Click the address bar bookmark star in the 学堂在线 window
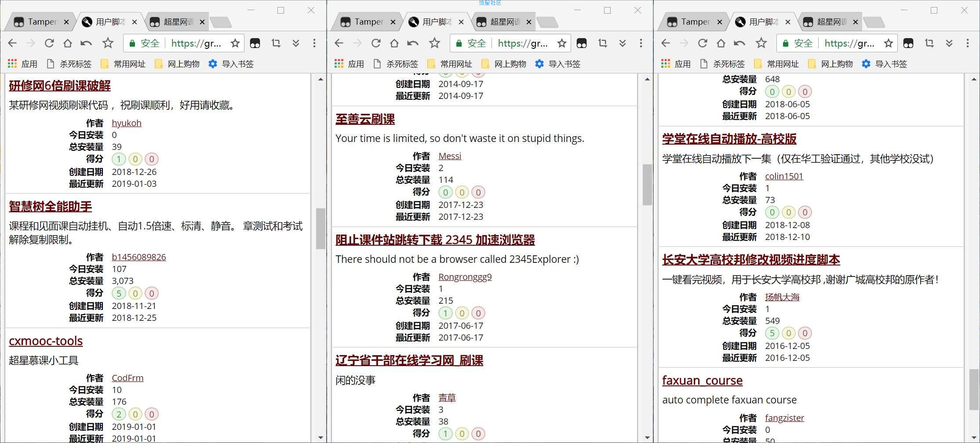Screen dimensions: 980x443 (889, 43)
